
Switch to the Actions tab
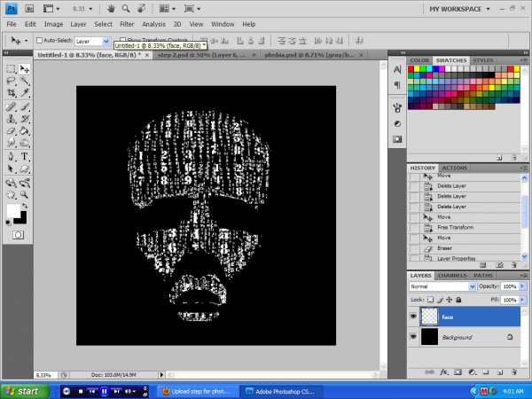point(455,168)
